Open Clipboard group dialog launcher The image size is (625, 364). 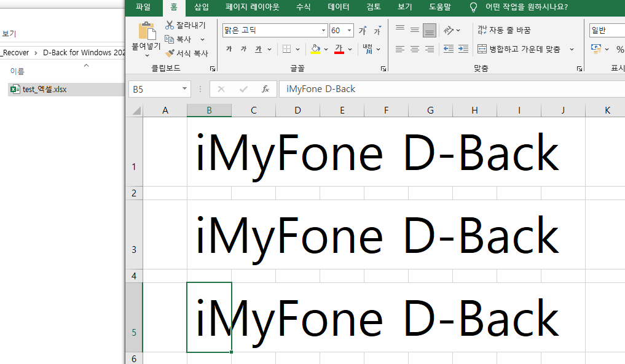click(x=213, y=69)
